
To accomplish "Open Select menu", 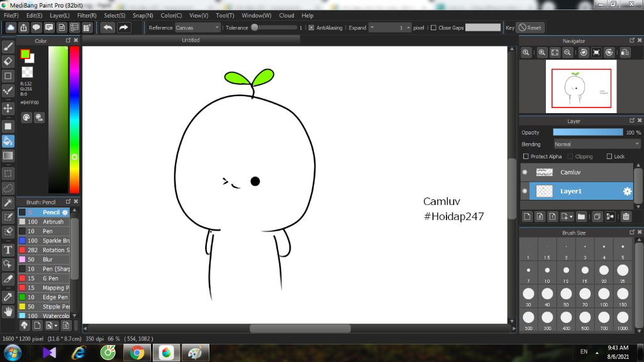I will [x=114, y=15].
